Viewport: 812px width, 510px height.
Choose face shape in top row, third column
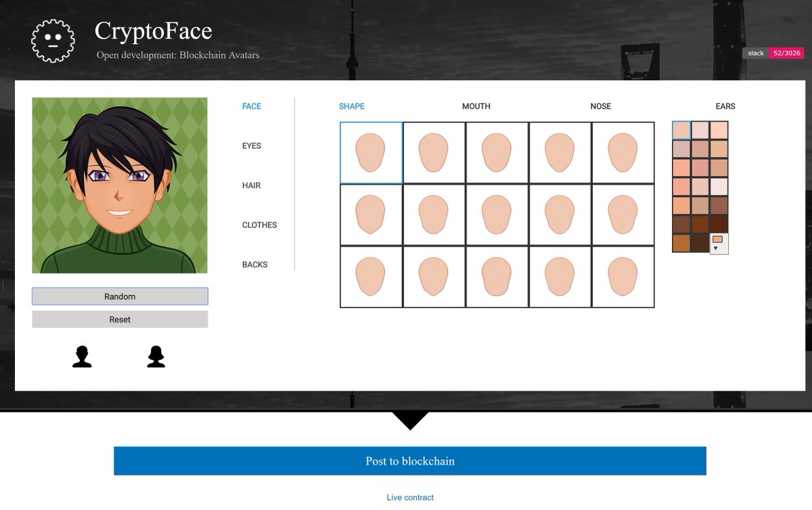coord(497,153)
